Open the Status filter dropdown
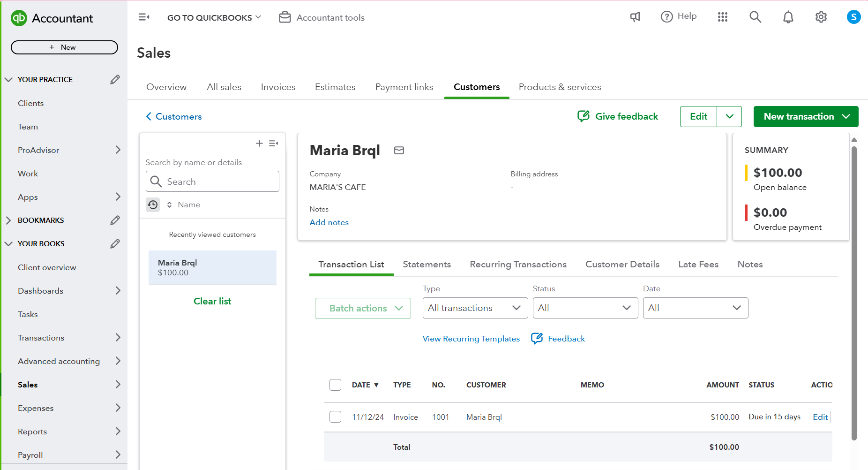 (585, 308)
